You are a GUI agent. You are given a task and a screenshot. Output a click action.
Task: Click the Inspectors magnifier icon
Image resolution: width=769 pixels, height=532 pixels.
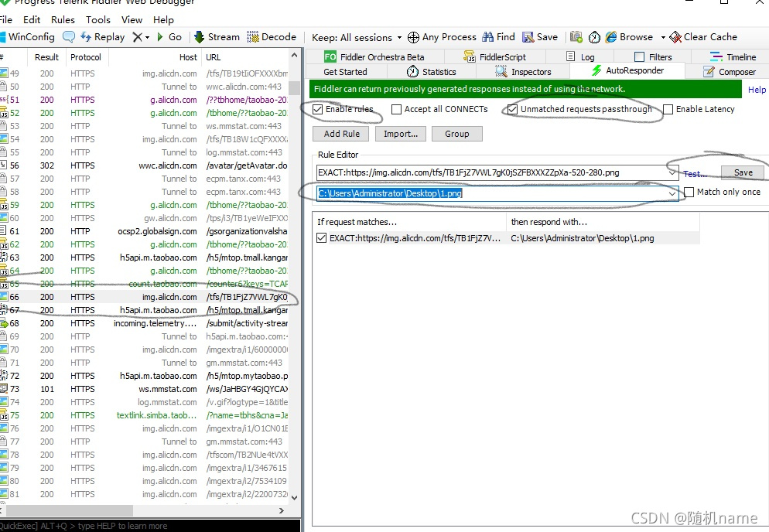501,72
